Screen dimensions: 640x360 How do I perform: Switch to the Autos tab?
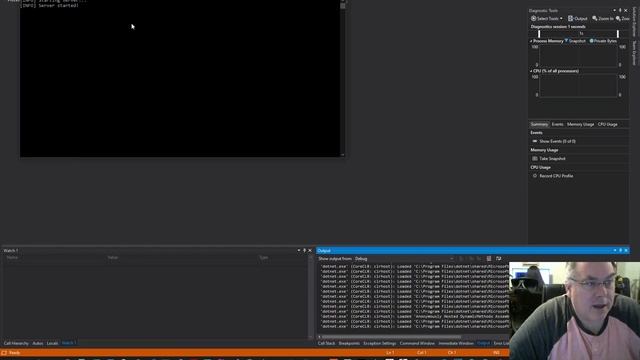(x=38, y=343)
